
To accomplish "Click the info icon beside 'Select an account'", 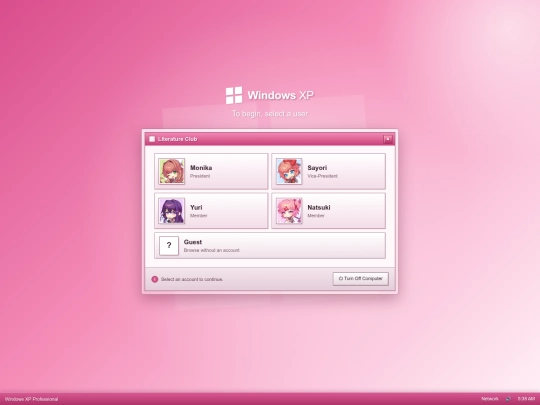I will (155, 279).
